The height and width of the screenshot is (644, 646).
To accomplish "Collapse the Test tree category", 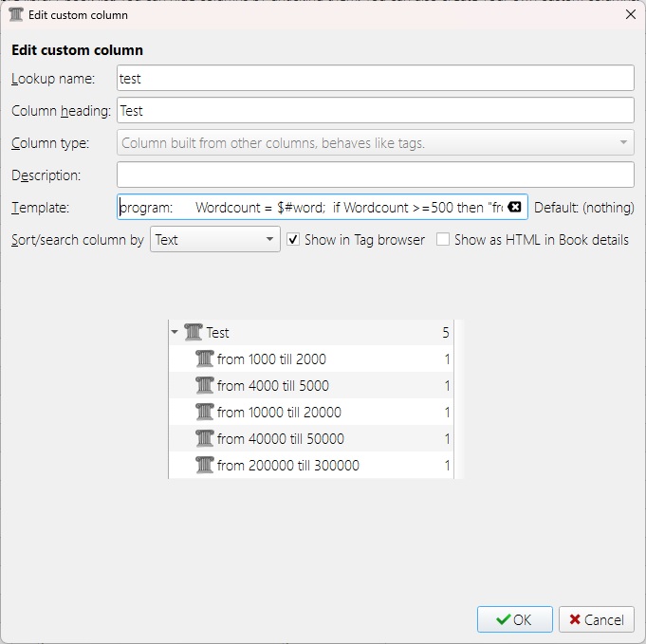I will pyautogui.click(x=175, y=333).
